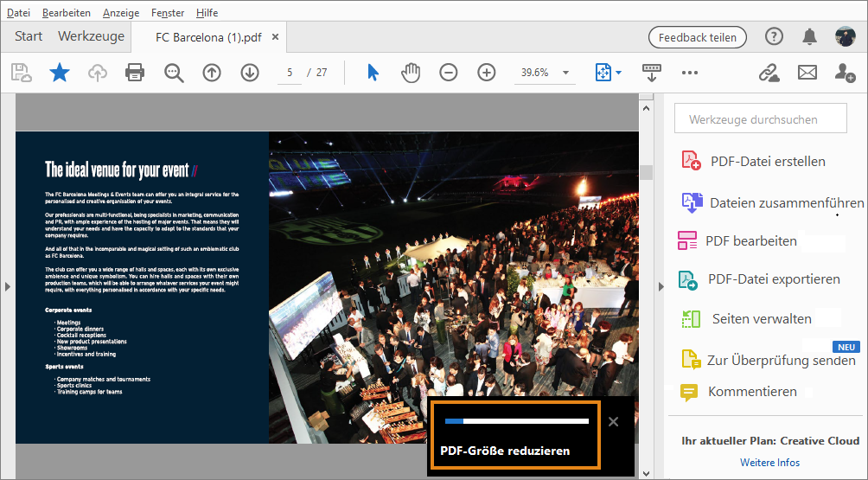
Task: Open the help question mark icon
Action: 774,36
